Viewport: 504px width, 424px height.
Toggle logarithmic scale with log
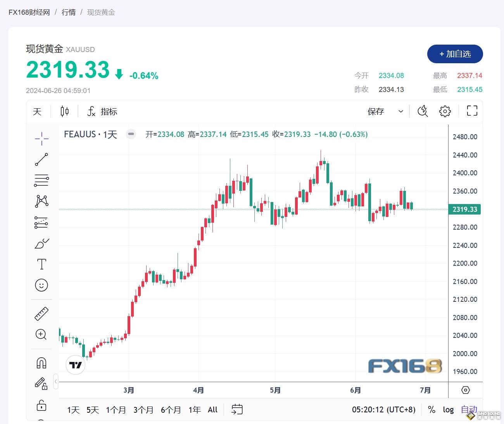pos(448,410)
